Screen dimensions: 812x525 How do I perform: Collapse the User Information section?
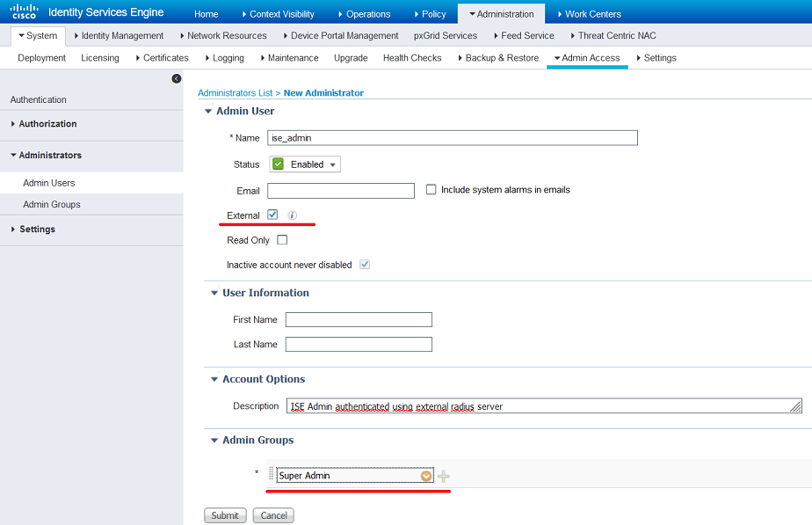tap(214, 294)
